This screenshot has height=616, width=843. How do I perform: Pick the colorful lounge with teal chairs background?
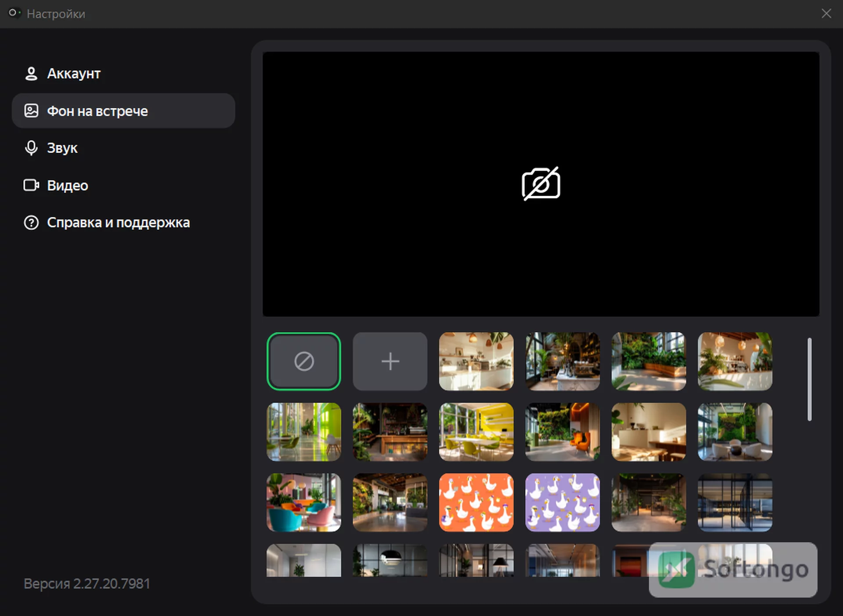coord(304,502)
